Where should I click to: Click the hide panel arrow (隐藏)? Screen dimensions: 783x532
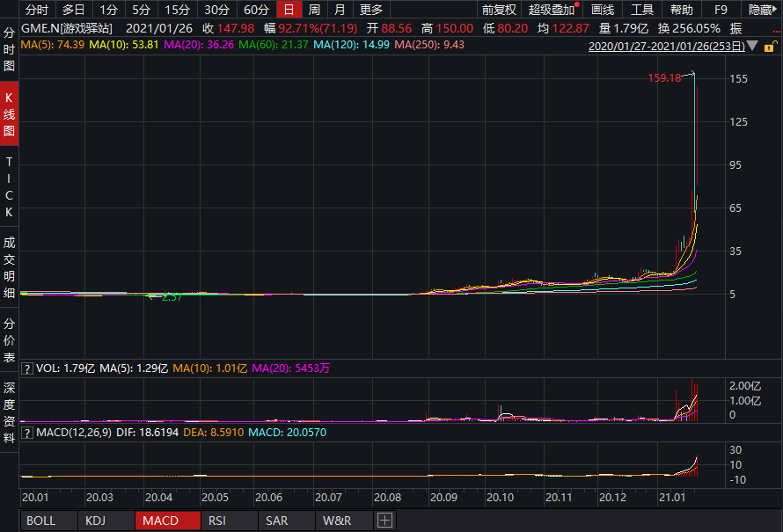760,11
